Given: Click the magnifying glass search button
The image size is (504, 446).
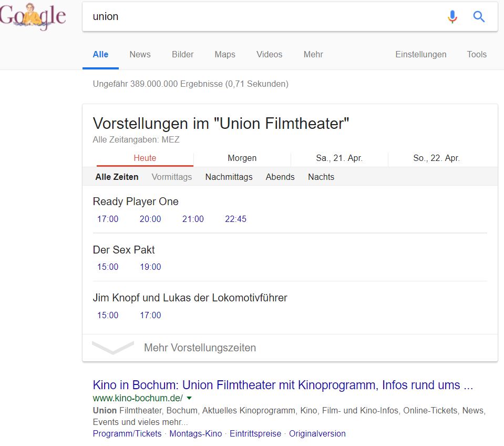Looking at the screenshot, I should coord(479,16).
